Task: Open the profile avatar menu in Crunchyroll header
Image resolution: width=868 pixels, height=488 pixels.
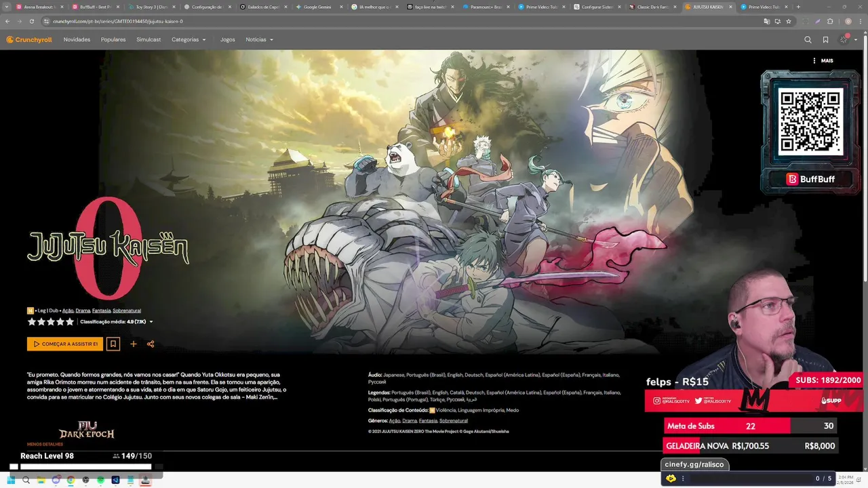Action: (x=845, y=39)
